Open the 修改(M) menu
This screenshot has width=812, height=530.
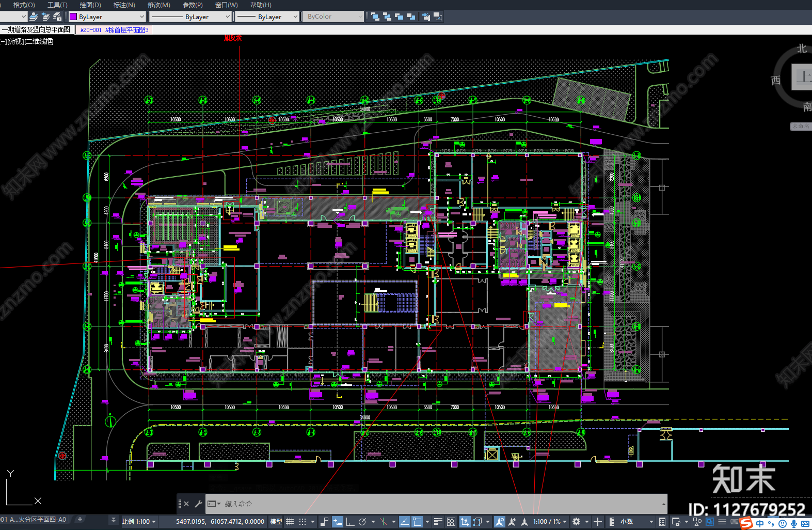point(158,5)
